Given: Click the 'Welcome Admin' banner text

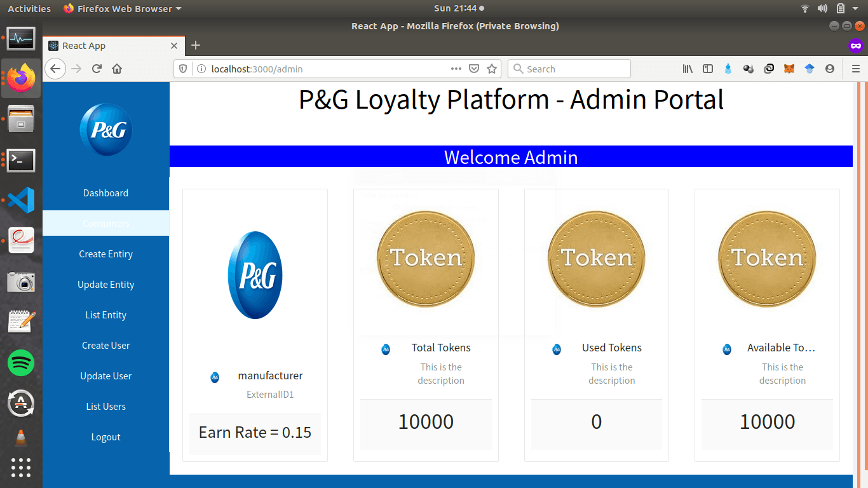Looking at the screenshot, I should pyautogui.click(x=511, y=157).
